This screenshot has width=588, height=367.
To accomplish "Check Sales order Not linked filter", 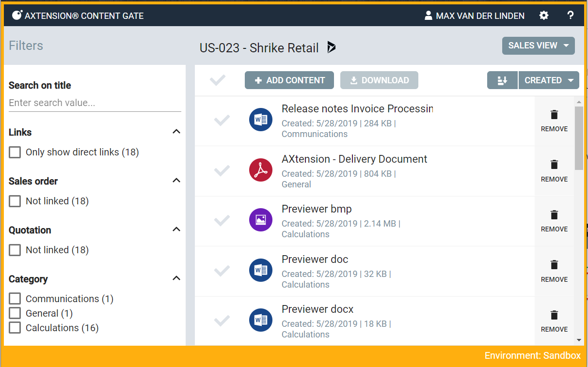I will tap(15, 201).
